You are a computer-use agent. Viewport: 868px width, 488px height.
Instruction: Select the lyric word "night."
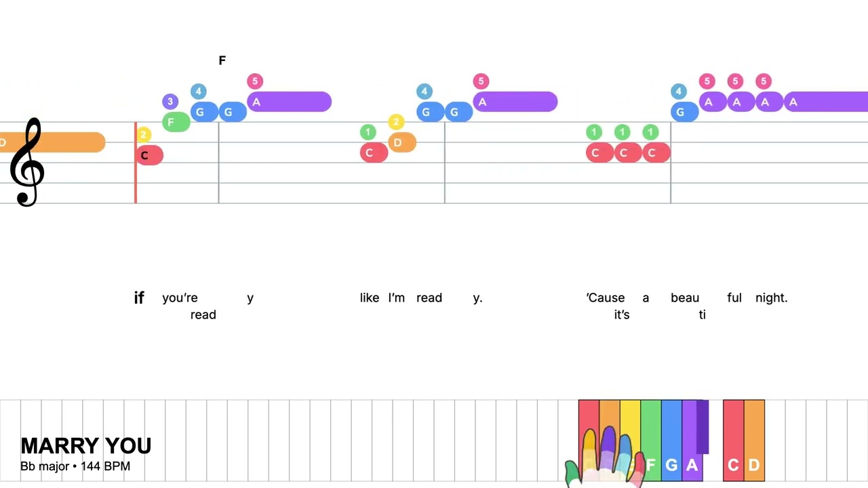pyautogui.click(x=772, y=298)
